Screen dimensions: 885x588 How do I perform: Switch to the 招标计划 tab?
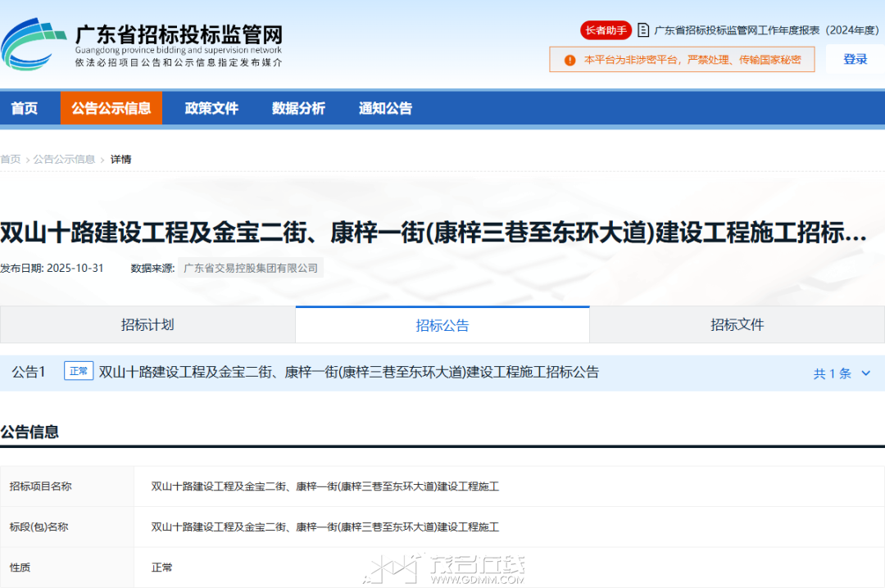point(147,324)
